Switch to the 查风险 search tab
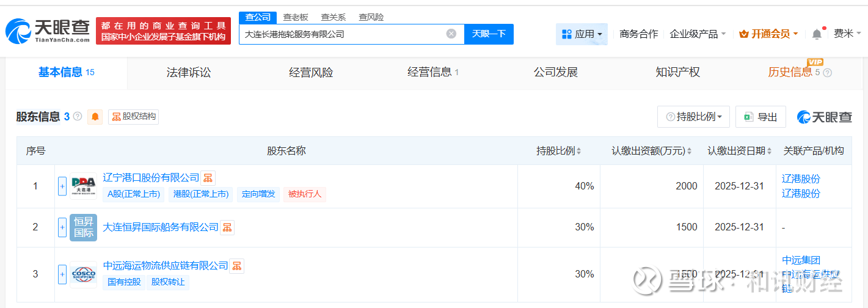868x308 pixels. tap(371, 17)
